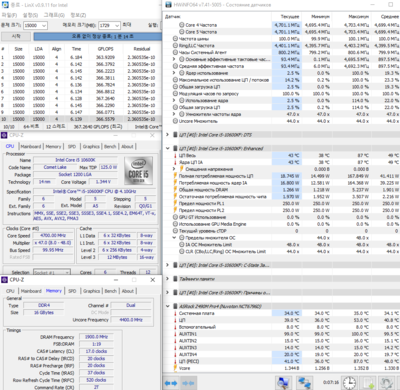
Task: Collapse the ASRock Z490M Pro4 sensor group
Action: 168,306
